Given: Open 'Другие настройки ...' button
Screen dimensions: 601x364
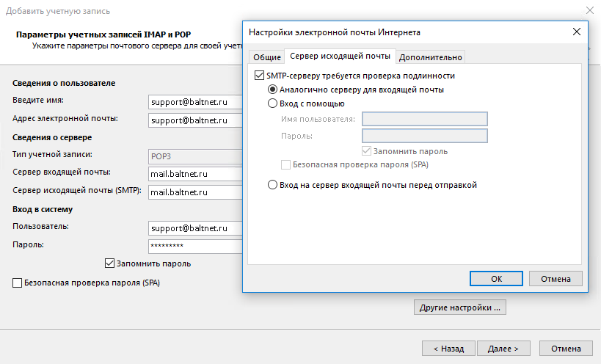Looking at the screenshot, I should click(x=460, y=307).
